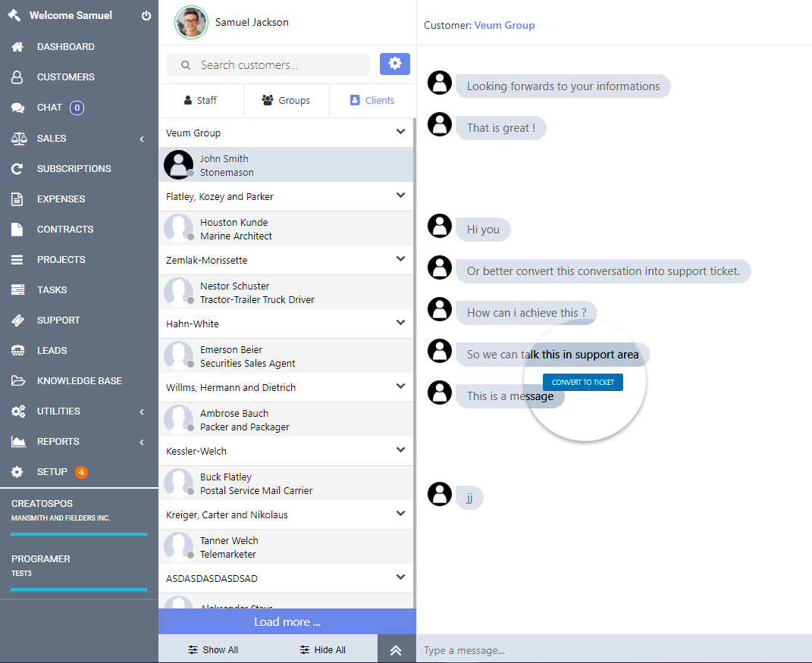Open the Veum Group customer link
The image size is (812, 663).
pyautogui.click(x=504, y=25)
